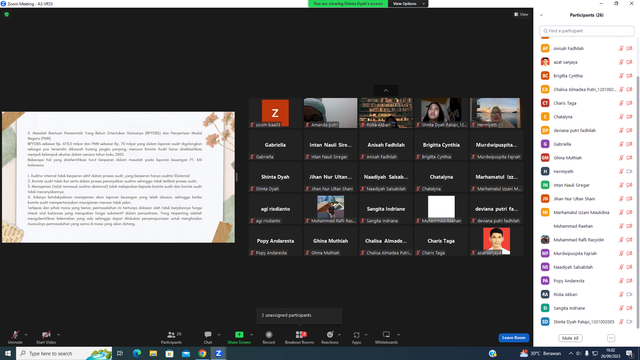Open Microsoft Store from taskbar
Viewport: 640px width, 360px height.
pyautogui.click(x=169, y=353)
